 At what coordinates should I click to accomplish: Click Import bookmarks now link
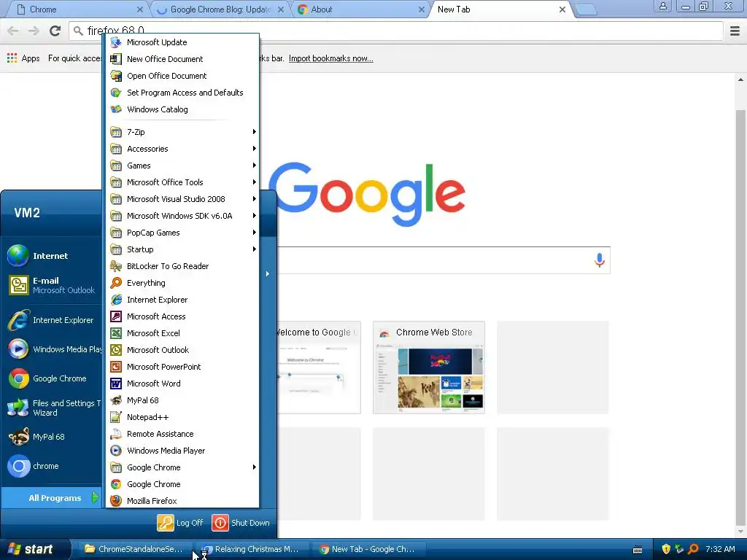[330, 58]
